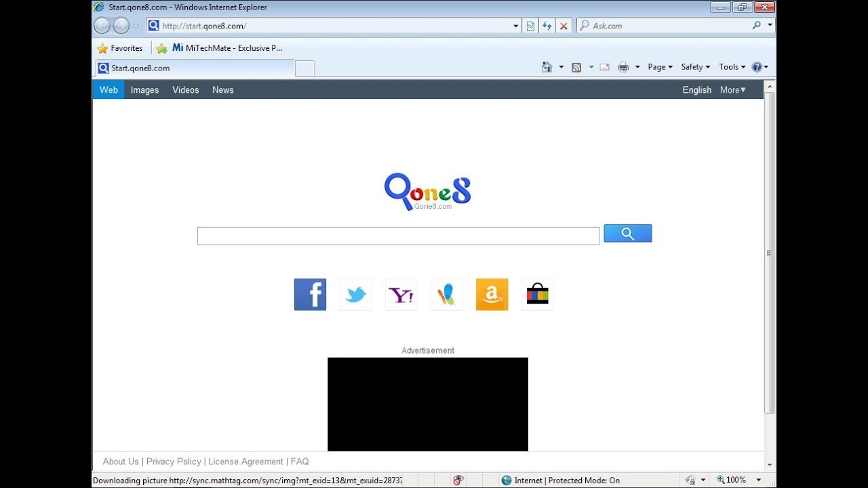Open the Help question-mark menu
This screenshot has height=488, width=868.
759,67
